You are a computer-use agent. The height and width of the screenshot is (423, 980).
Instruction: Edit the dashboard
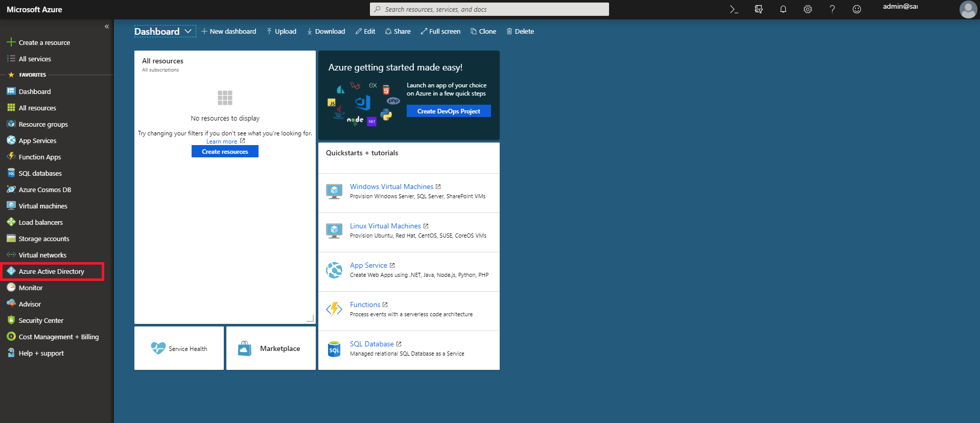[x=365, y=31]
